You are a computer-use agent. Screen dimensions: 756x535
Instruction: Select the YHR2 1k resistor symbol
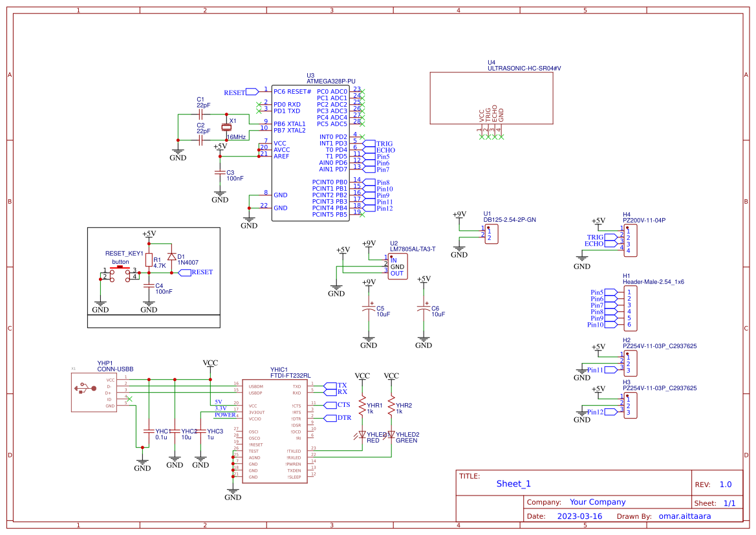pos(391,406)
